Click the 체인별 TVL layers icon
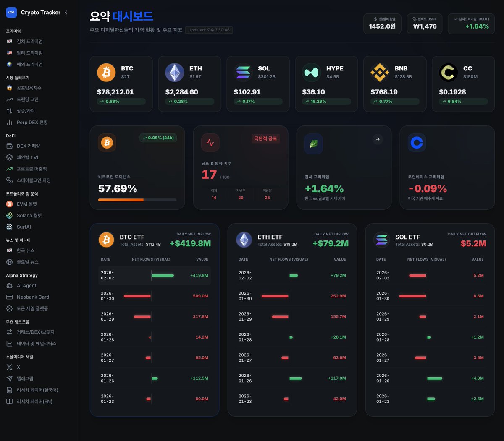 coord(9,157)
